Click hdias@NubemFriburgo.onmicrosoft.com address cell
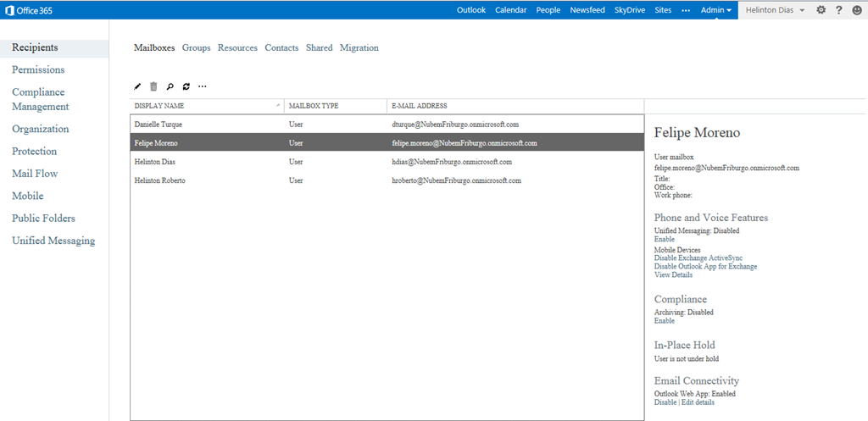This screenshot has height=421, width=868. click(x=452, y=162)
